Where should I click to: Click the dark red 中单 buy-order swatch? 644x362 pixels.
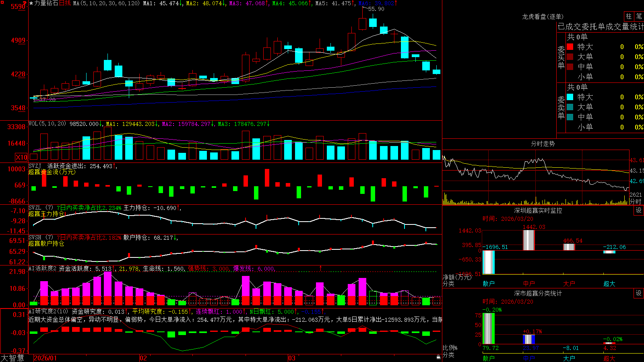(x=570, y=67)
